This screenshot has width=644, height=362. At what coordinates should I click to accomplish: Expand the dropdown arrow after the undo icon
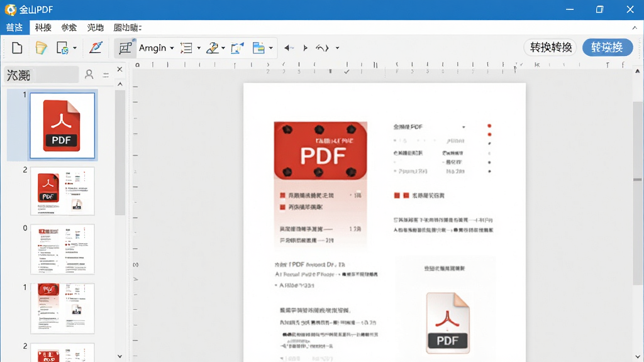click(x=337, y=48)
